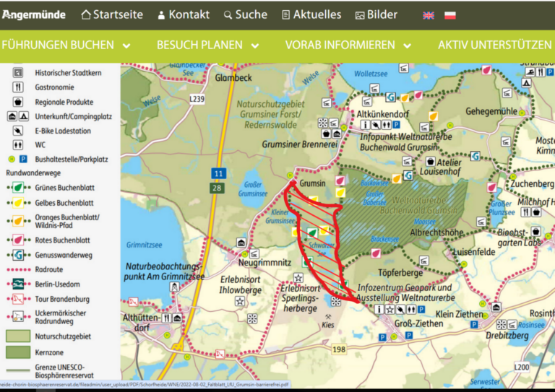
Task: Click Grünes Buchenblatt legend leaf icon
Action: [17, 188]
